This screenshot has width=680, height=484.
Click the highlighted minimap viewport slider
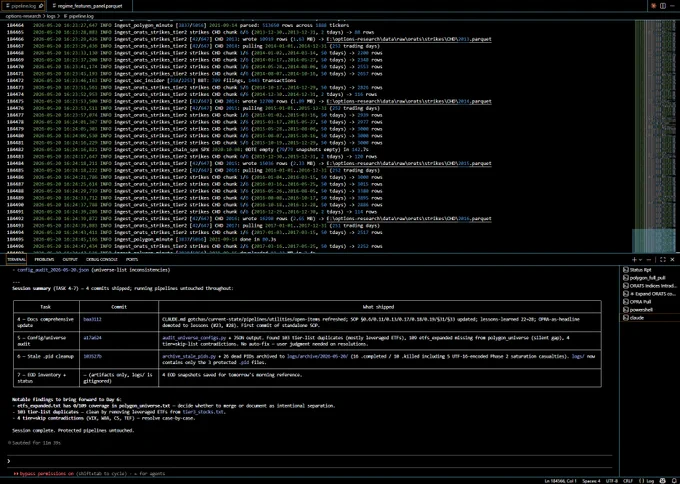tap(654, 240)
